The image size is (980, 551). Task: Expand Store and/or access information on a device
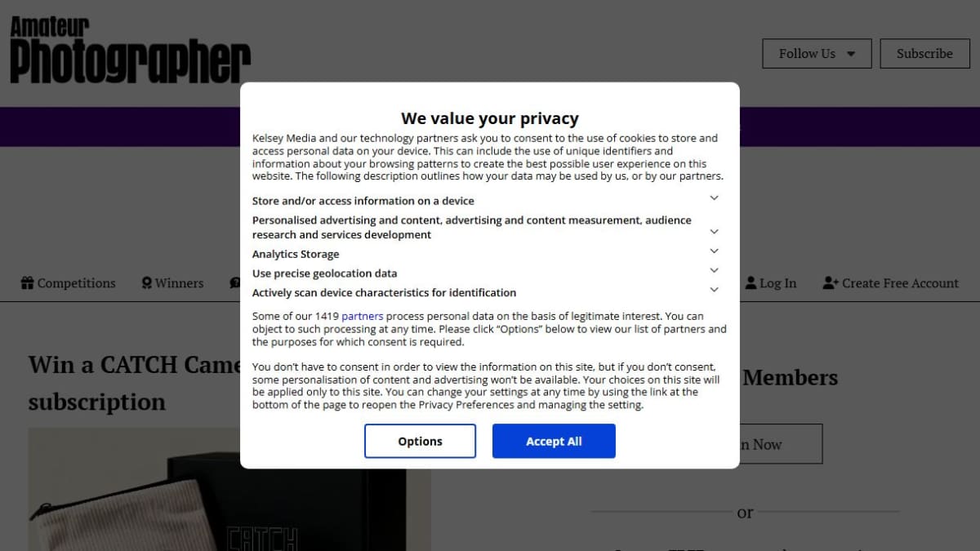coord(714,198)
